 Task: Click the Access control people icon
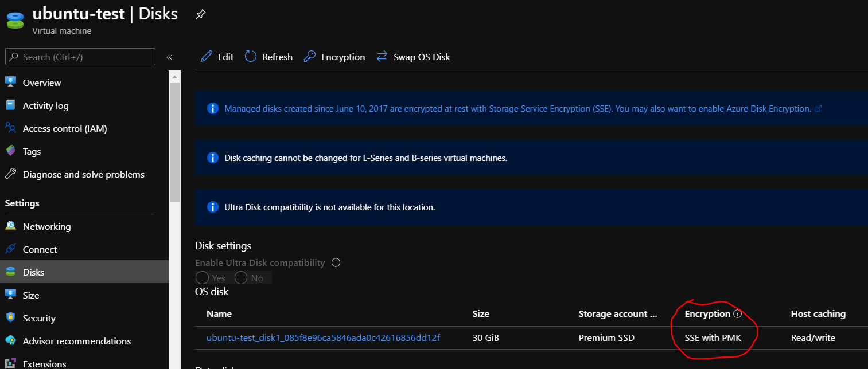coord(10,128)
